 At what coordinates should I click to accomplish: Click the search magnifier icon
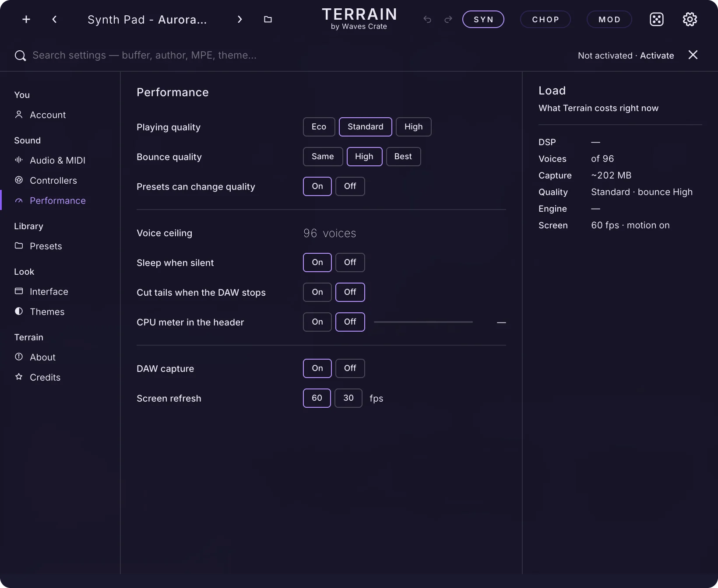[20, 56]
